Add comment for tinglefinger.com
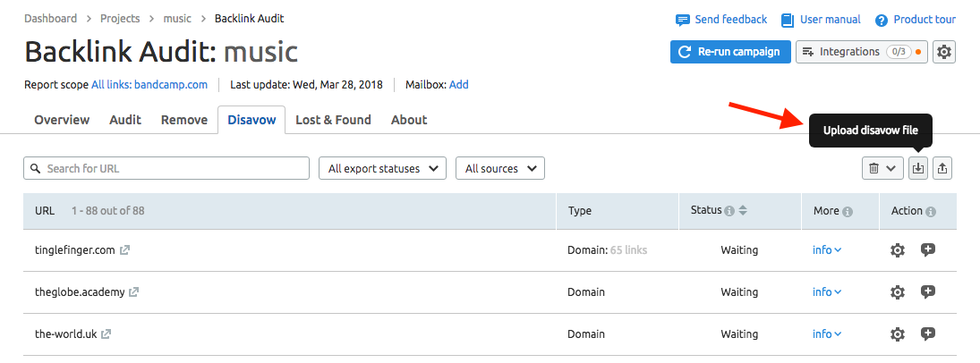The image size is (980, 363). 928,250
